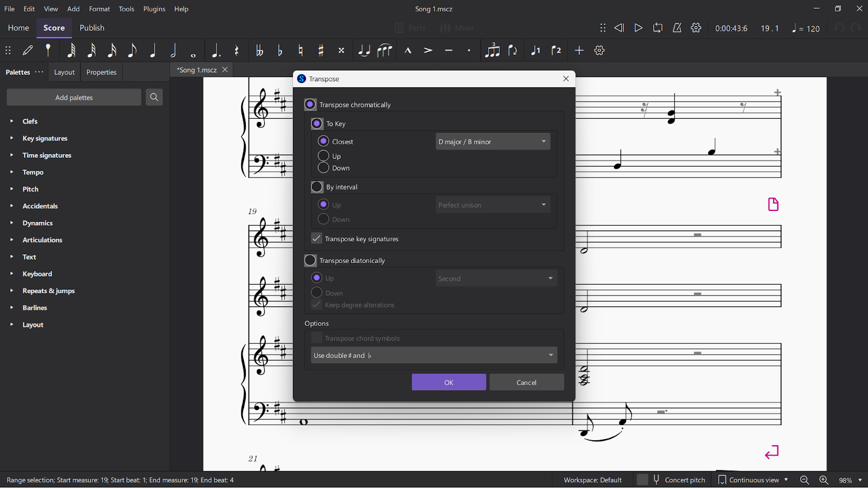The image size is (868, 488).
Task: Switch to the Publish tab
Action: click(92, 28)
